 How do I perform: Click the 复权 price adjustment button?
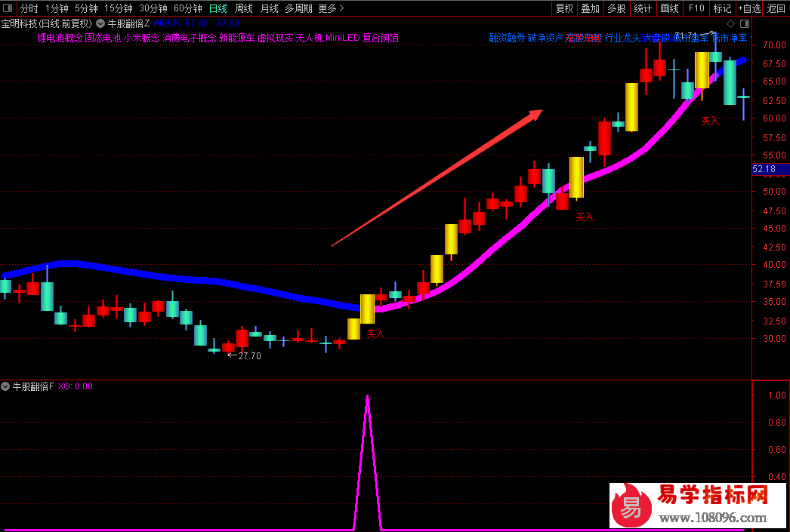pyautogui.click(x=564, y=8)
